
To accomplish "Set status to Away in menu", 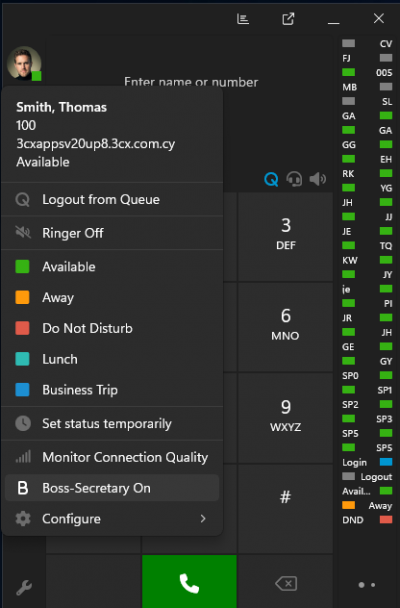I will point(112,297).
